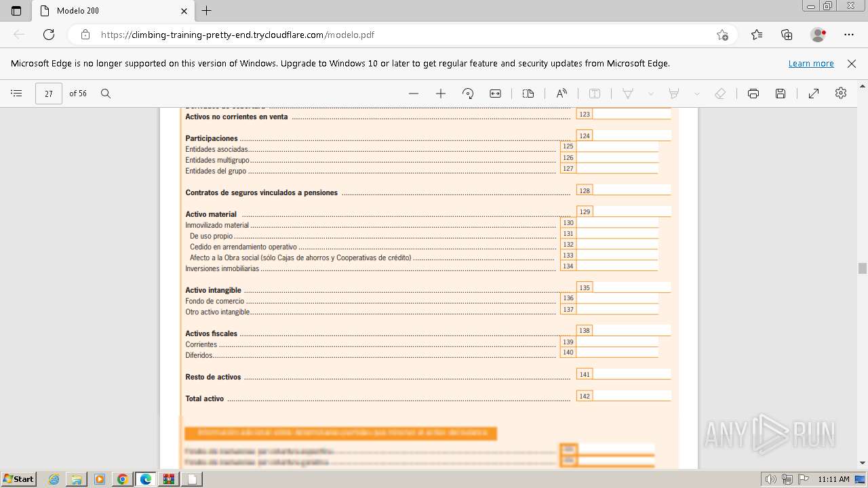Search within the PDF document
The width and height of the screenshot is (868, 488).
[106, 94]
